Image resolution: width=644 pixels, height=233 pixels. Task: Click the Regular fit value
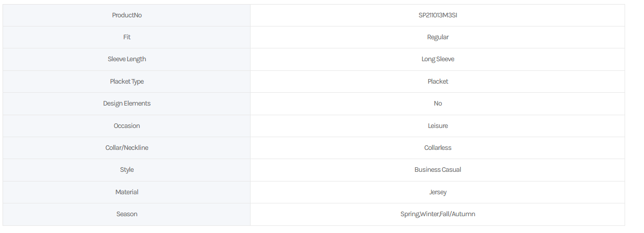pyautogui.click(x=437, y=37)
